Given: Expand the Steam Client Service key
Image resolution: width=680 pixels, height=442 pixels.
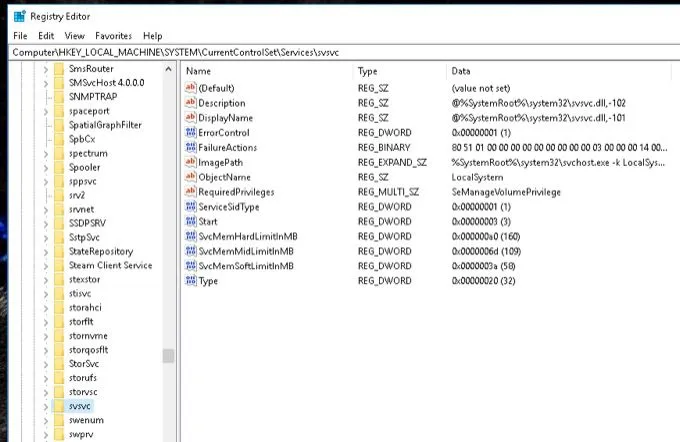Looking at the screenshot, I should pyautogui.click(x=46, y=266).
